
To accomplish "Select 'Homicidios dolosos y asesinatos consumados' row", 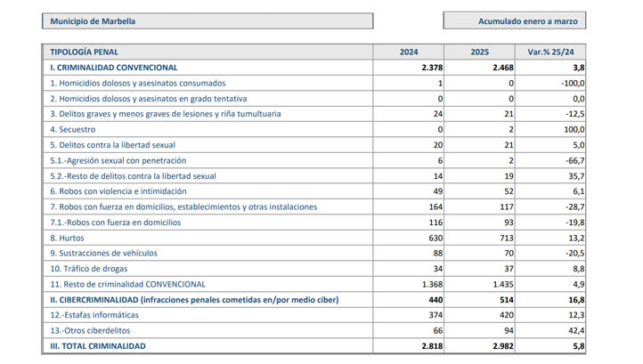I will (313, 83).
